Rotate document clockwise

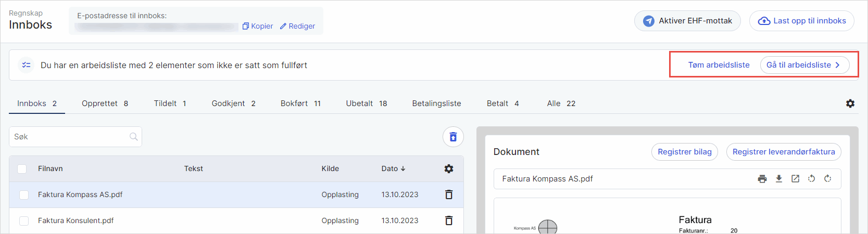827,179
